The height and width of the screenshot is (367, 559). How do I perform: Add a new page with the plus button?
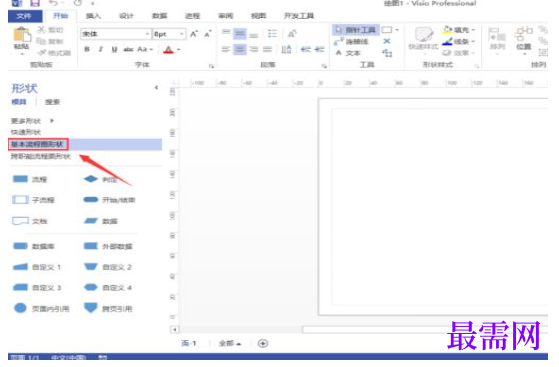[x=263, y=343]
